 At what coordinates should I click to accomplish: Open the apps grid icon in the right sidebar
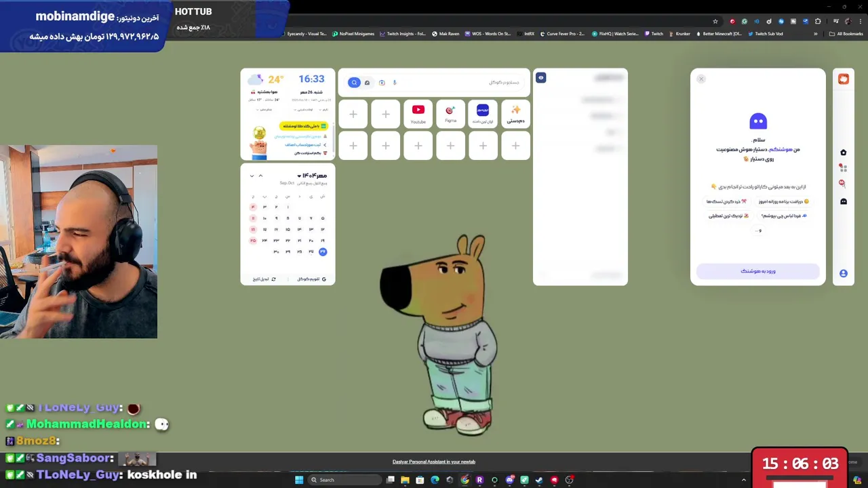point(844,167)
